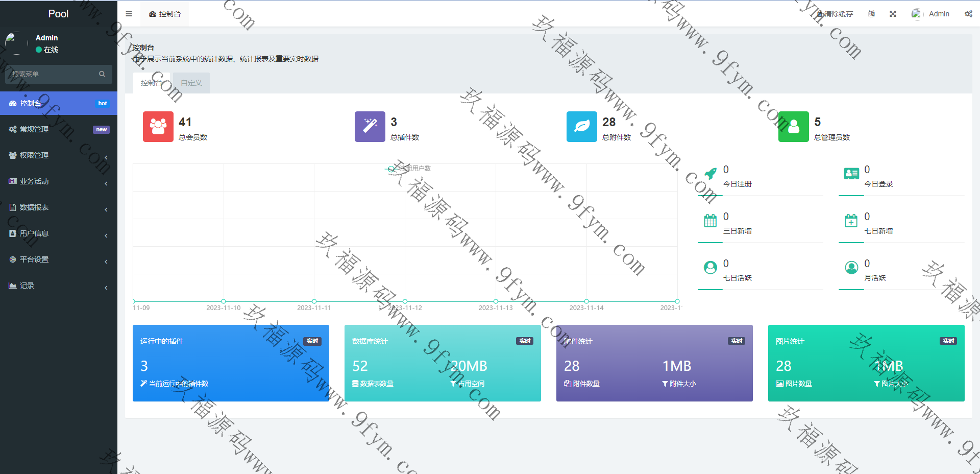
Task: Click the purple magic wand plugins icon
Action: point(370,127)
